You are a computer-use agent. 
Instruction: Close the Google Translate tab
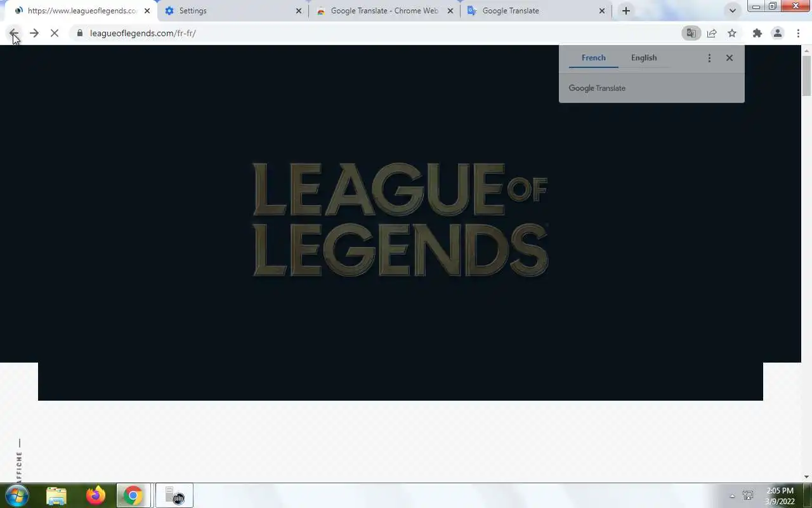point(602,11)
